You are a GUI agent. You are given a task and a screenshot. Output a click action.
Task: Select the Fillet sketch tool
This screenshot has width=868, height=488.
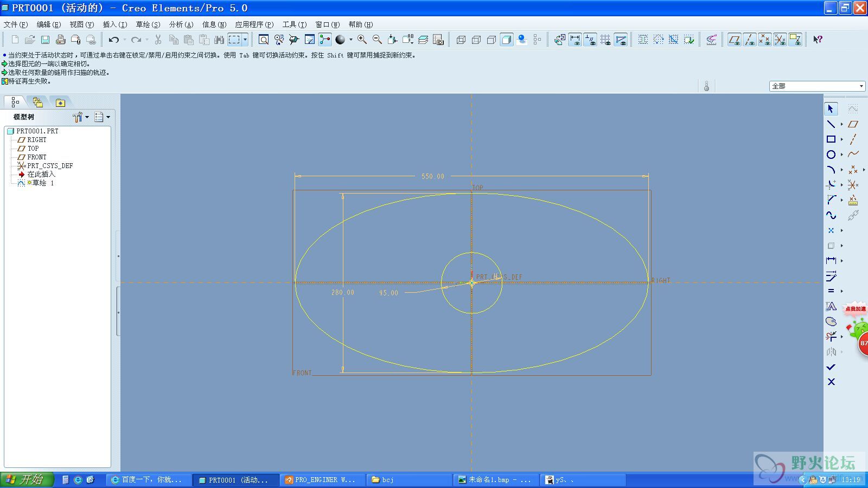(x=831, y=185)
